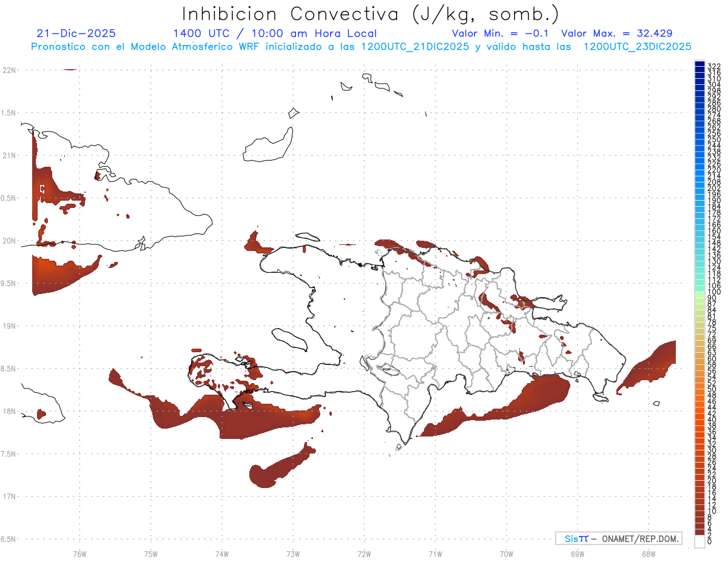Click the '17N' latitude label
The image size is (728, 562).
tap(9, 497)
